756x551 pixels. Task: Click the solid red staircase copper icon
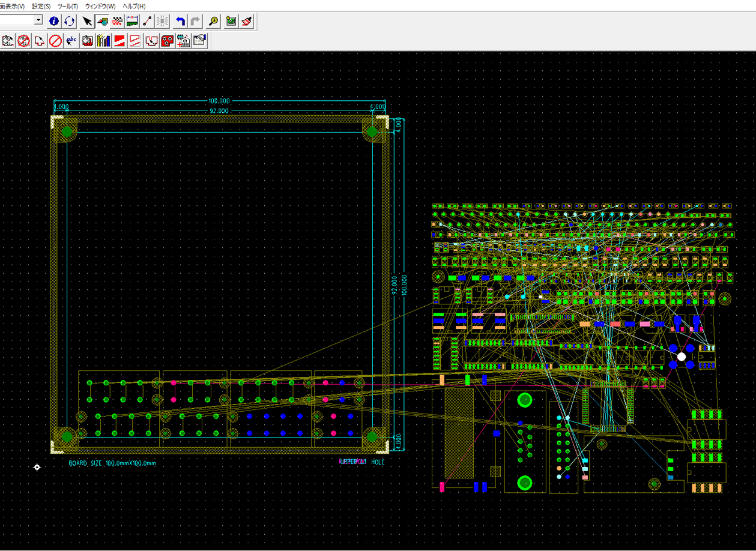click(119, 41)
